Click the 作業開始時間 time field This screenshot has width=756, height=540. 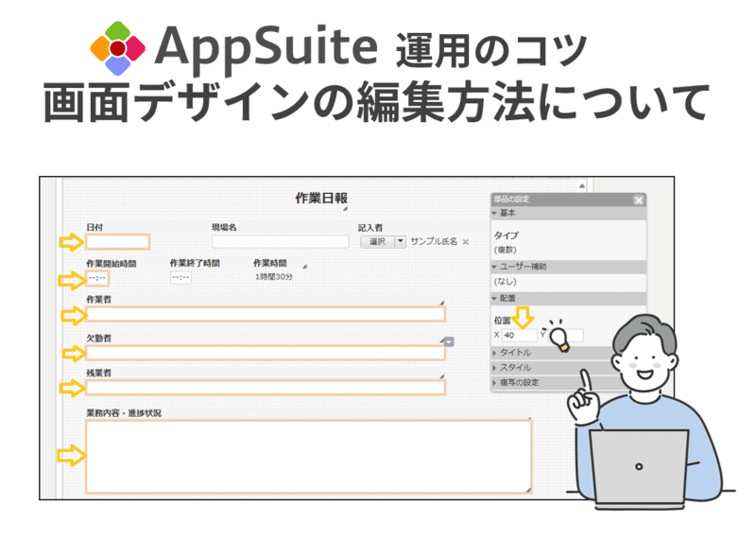[x=97, y=278]
